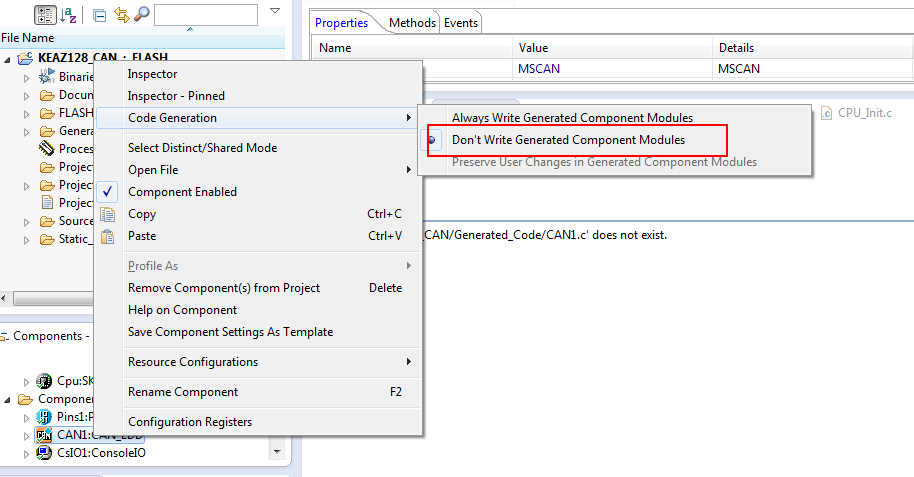The width and height of the screenshot is (914, 477).
Task: Click the CsIO1 ConsoleIO component icon
Action: tap(44, 453)
